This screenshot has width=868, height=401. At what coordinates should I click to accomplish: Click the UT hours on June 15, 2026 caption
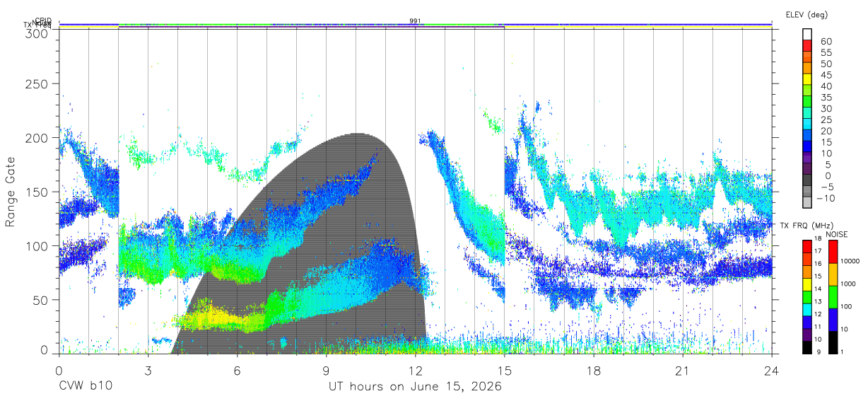pyautogui.click(x=415, y=387)
